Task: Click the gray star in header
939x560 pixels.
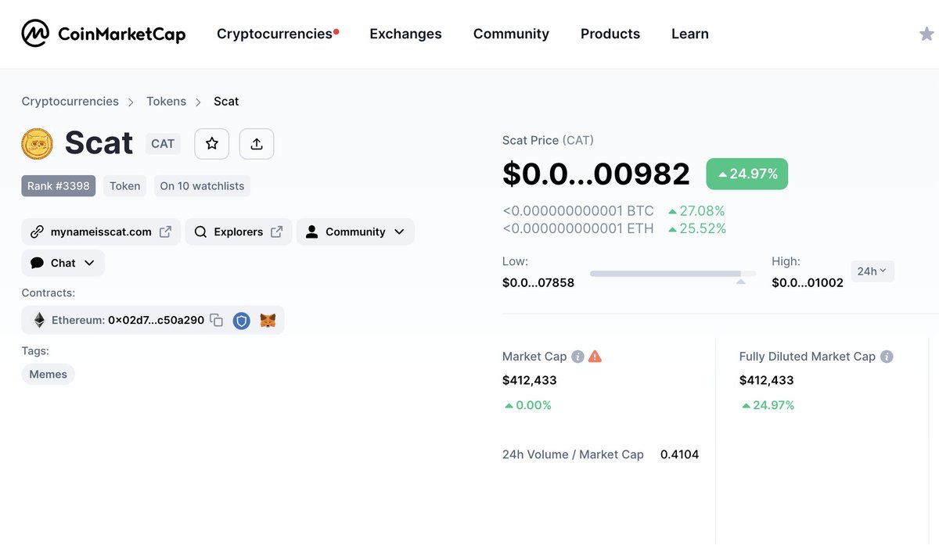Action: coord(926,34)
